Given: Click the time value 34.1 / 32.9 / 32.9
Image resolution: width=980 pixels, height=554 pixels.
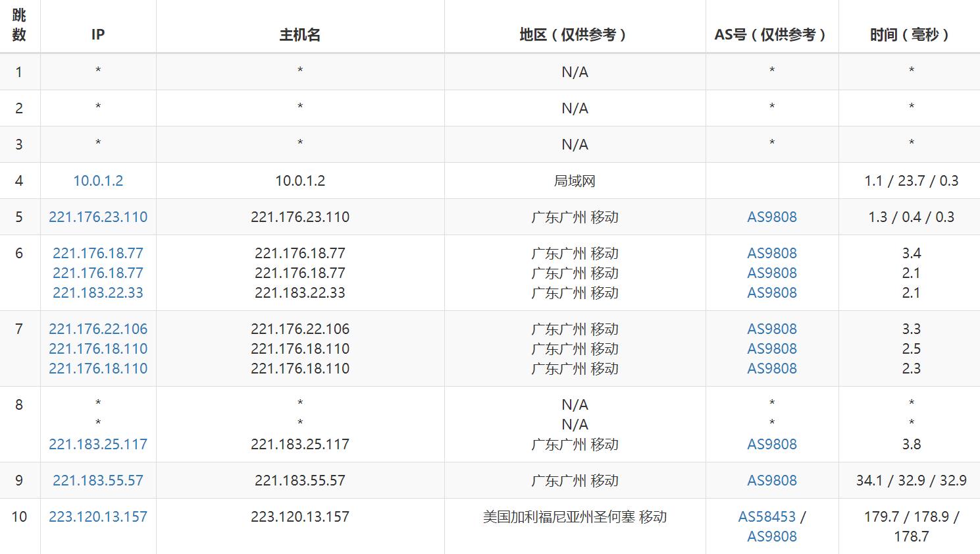Looking at the screenshot, I should tap(912, 480).
